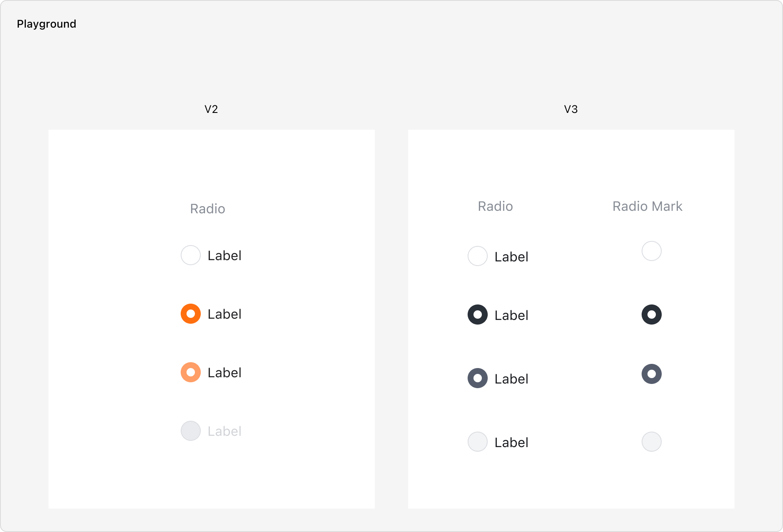Click the V2 panel heading
This screenshot has width=783, height=532.
(211, 109)
